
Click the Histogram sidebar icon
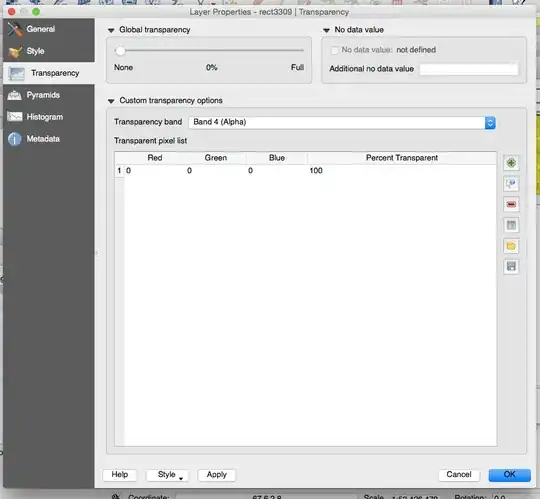(x=14, y=117)
